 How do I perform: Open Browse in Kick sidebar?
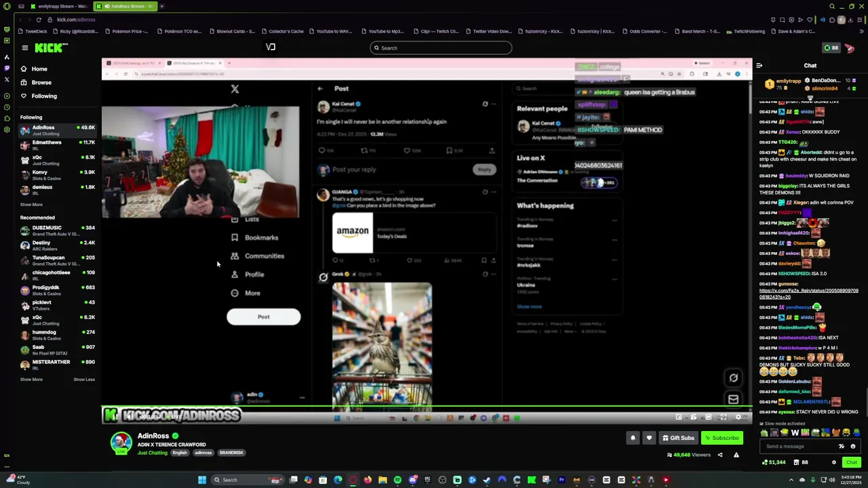tap(41, 82)
